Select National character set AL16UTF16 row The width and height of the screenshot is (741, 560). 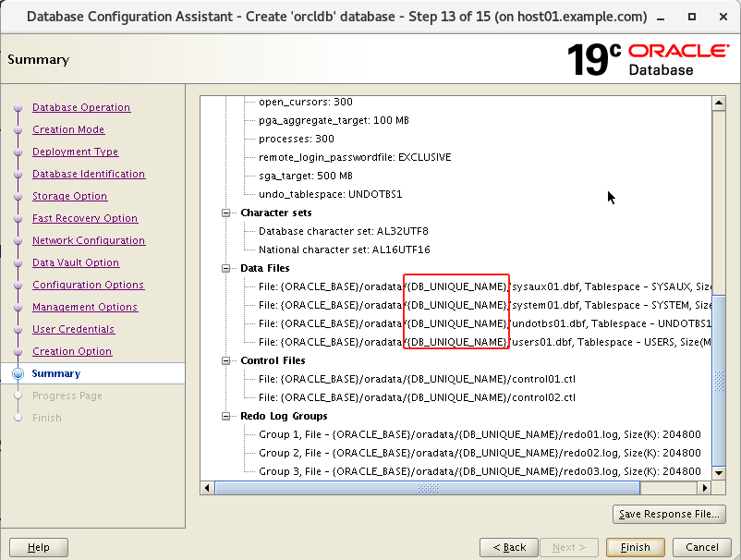[344, 250]
